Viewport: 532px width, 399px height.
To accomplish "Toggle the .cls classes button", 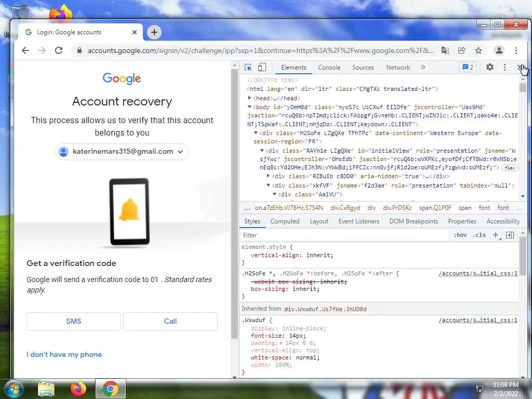I will 479,235.
